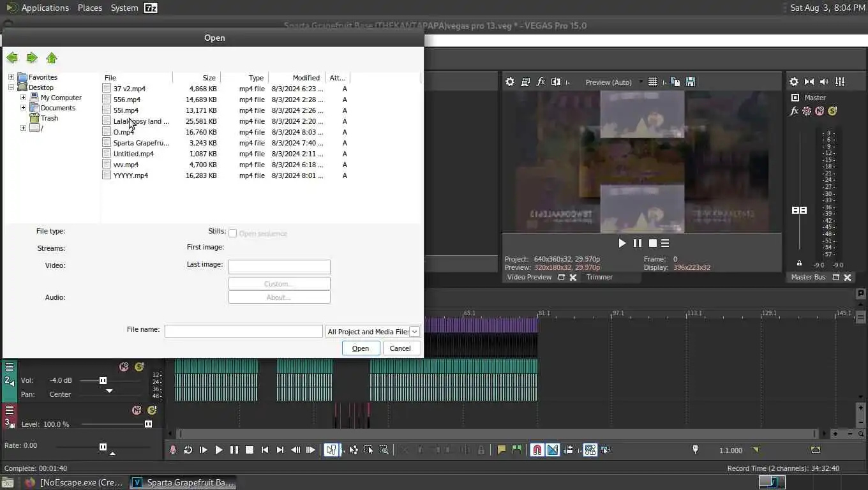
Task: Click preview on external monitor icon
Action: pos(525,82)
